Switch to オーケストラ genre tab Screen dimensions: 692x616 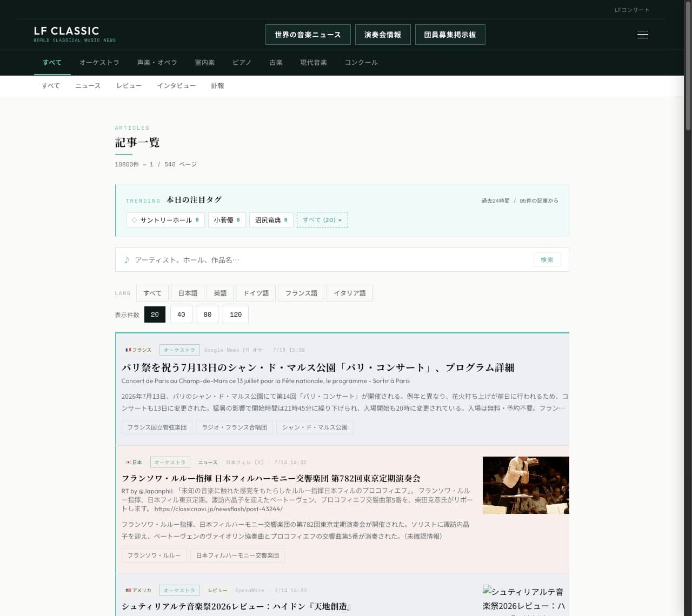(99, 63)
